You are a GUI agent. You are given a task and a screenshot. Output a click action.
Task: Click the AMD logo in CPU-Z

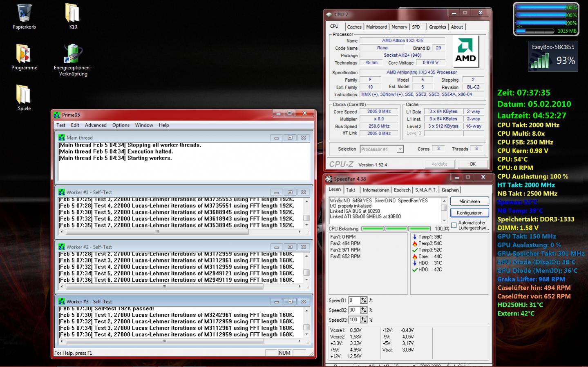465,51
